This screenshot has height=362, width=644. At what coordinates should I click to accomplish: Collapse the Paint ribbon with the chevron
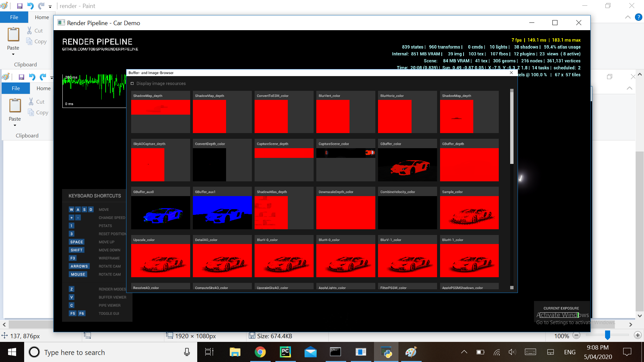tap(628, 17)
